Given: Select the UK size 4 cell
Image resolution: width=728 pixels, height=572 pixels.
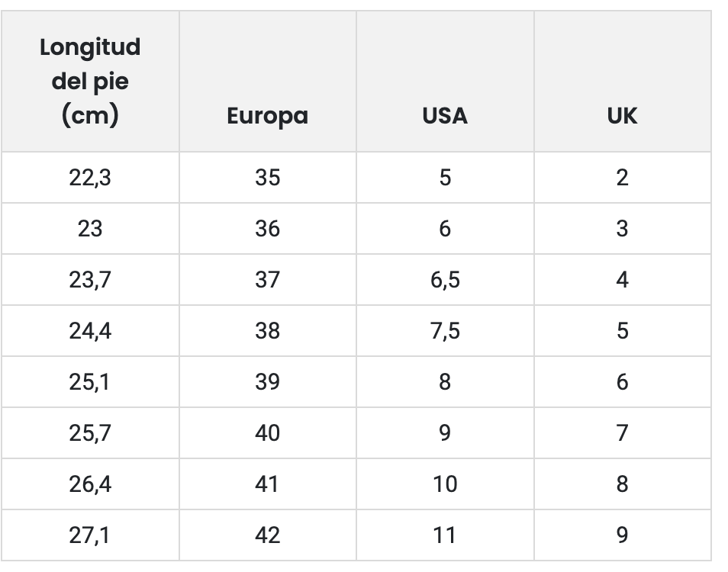Looking at the screenshot, I should 622,280.
